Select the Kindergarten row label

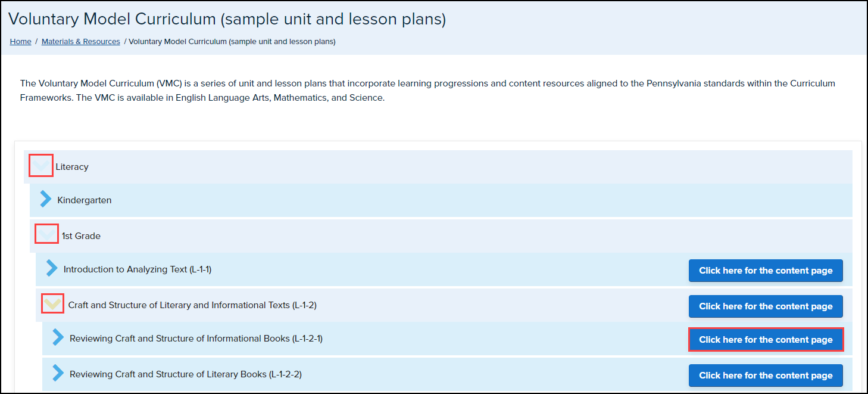tap(85, 200)
